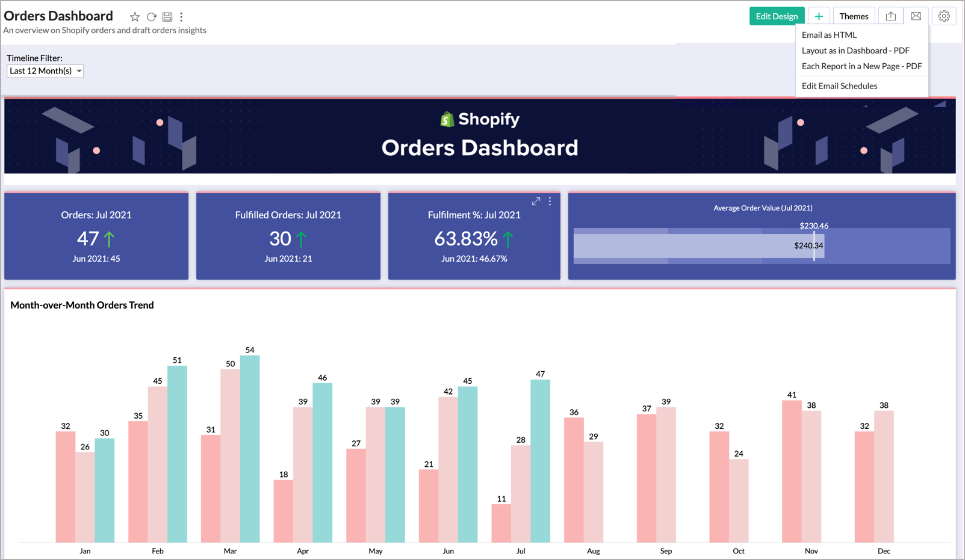
Task: Click the refresh icon beside dashboard title
Action: click(x=152, y=17)
